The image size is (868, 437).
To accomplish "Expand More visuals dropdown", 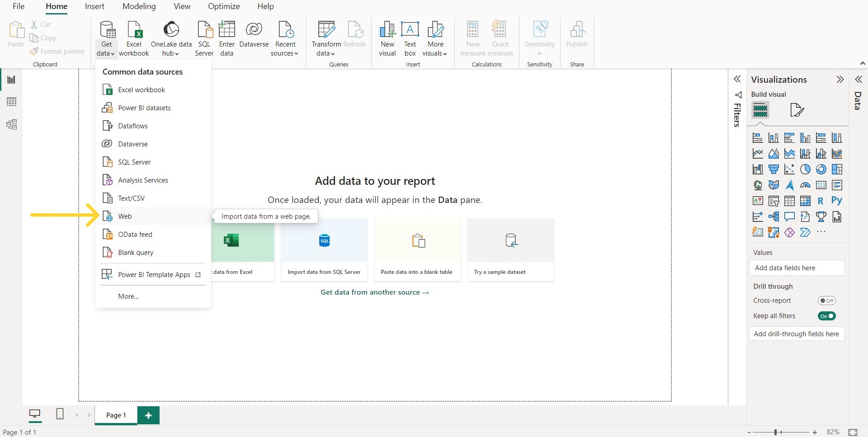I will (435, 49).
